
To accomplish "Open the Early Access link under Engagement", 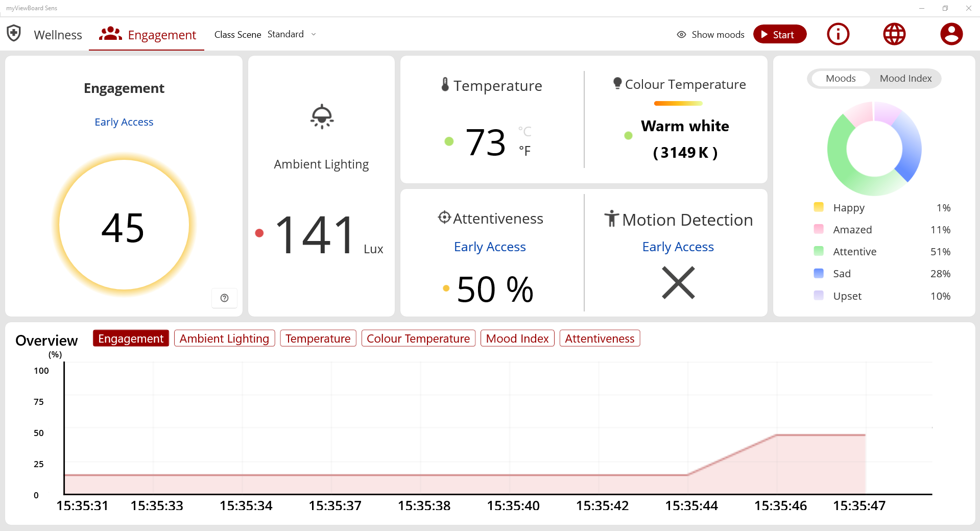I will (x=124, y=122).
